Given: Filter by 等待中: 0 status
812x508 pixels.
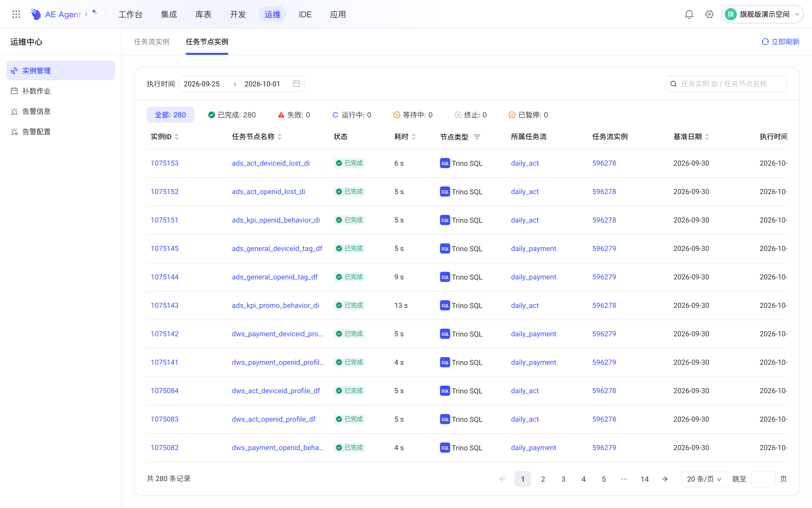Looking at the screenshot, I should click(413, 115).
